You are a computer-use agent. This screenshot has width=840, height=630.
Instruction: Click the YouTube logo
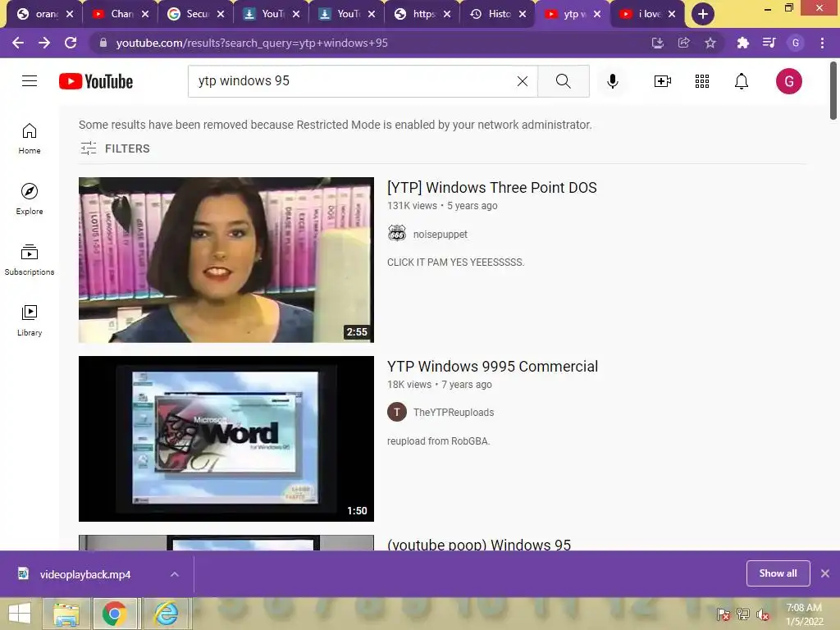pos(96,81)
